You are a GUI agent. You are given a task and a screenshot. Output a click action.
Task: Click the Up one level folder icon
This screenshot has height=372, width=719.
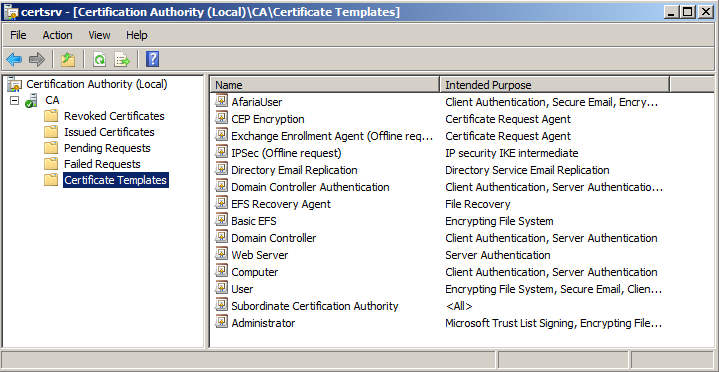click(x=68, y=59)
